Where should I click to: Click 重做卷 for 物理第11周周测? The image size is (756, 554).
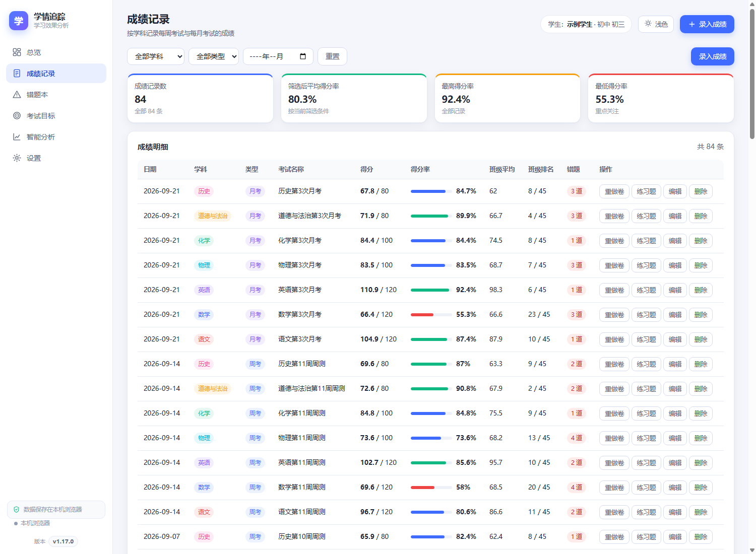tap(614, 438)
